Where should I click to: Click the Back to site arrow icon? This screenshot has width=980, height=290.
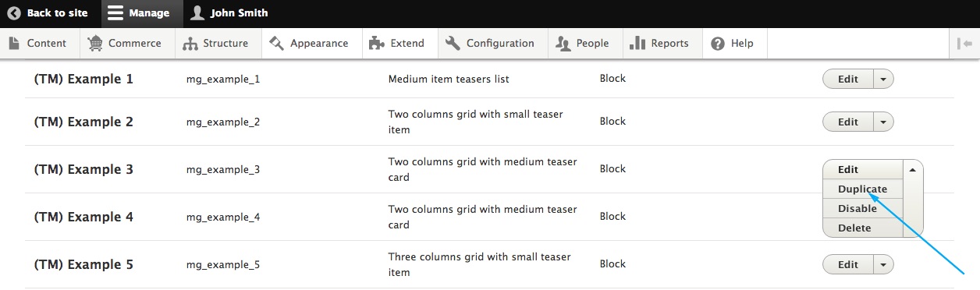pyautogui.click(x=13, y=13)
